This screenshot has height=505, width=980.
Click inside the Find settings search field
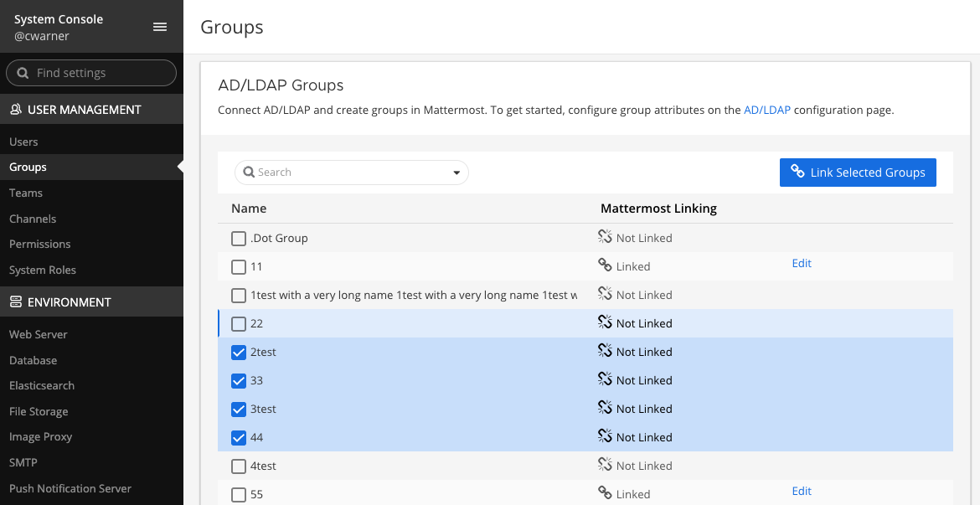pyautogui.click(x=96, y=72)
